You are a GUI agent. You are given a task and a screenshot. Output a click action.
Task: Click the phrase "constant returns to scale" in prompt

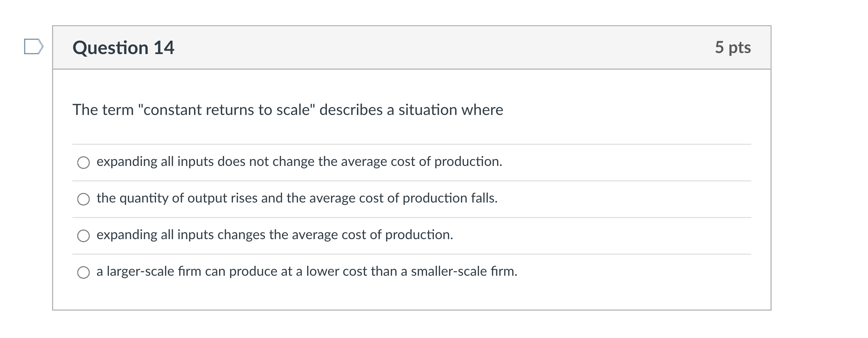(x=229, y=110)
